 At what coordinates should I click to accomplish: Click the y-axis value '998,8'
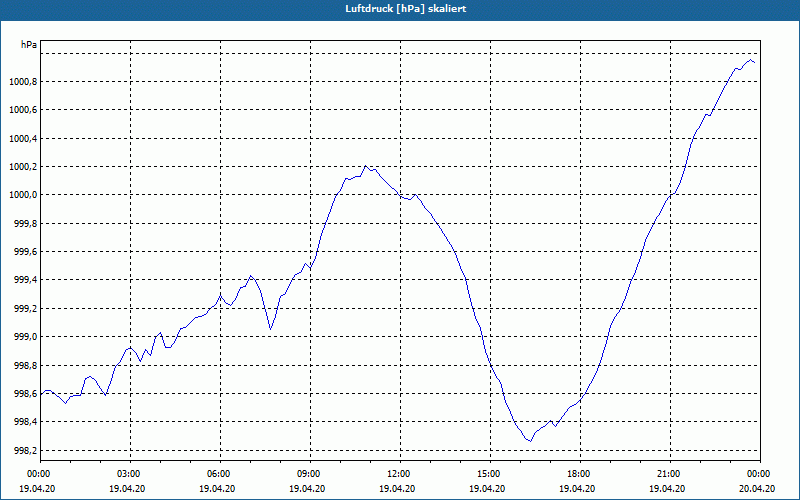click(25, 365)
